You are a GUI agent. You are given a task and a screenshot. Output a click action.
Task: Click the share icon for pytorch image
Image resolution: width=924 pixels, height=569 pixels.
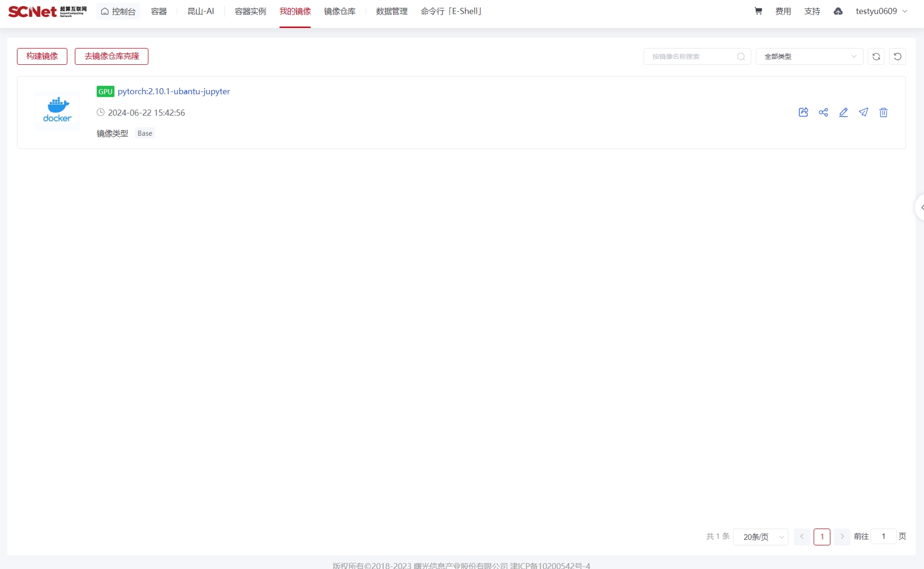coord(823,112)
